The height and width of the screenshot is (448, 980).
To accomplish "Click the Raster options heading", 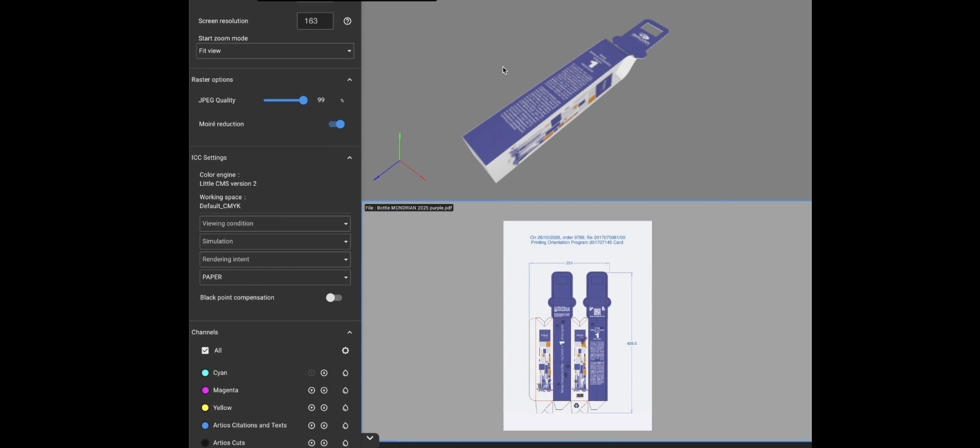I will [x=212, y=80].
